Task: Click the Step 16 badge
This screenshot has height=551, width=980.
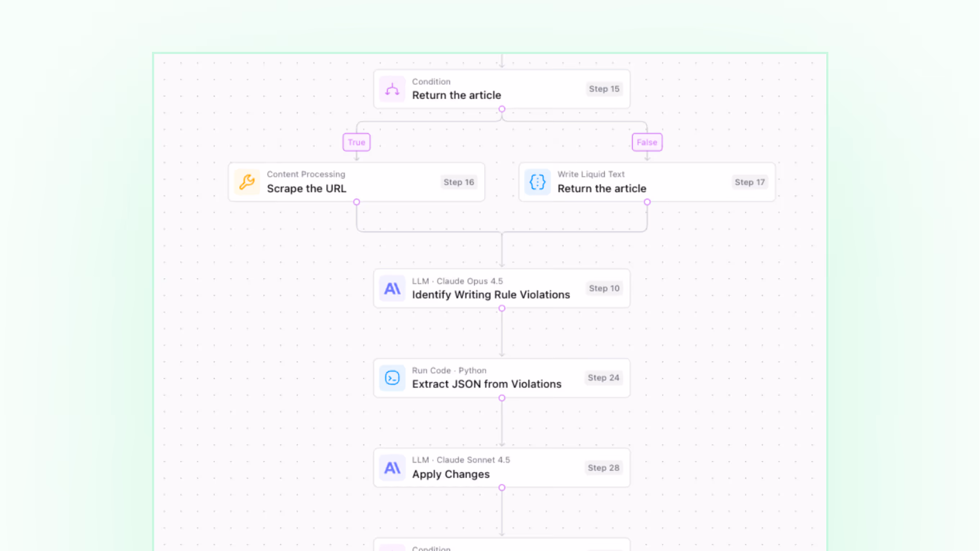Action: click(458, 182)
